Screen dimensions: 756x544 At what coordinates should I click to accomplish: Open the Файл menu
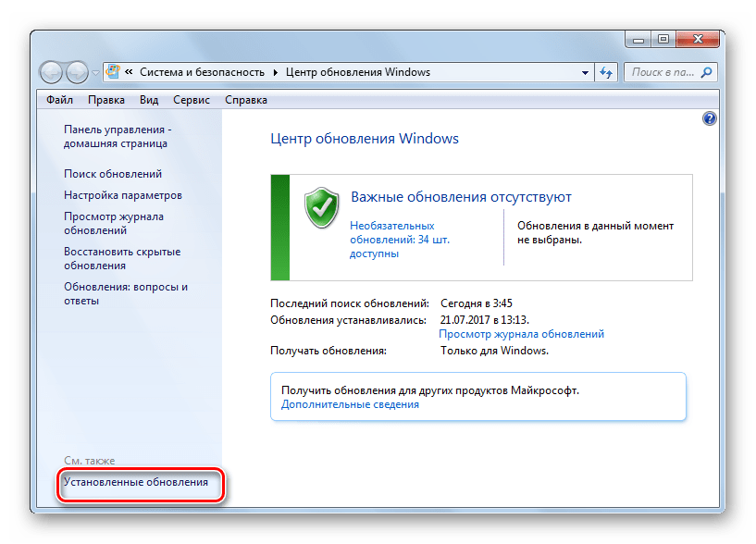[59, 100]
